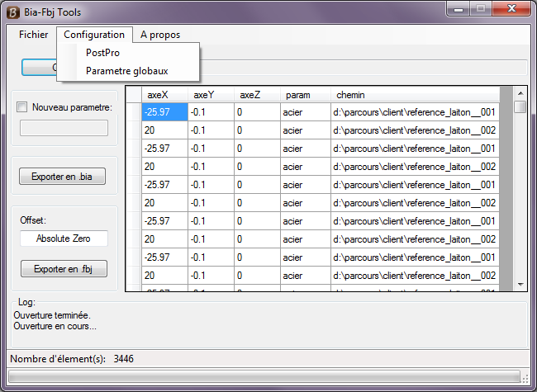Click Exporter en .bia button
Screen dimensions: 537x392
[x=62, y=177]
